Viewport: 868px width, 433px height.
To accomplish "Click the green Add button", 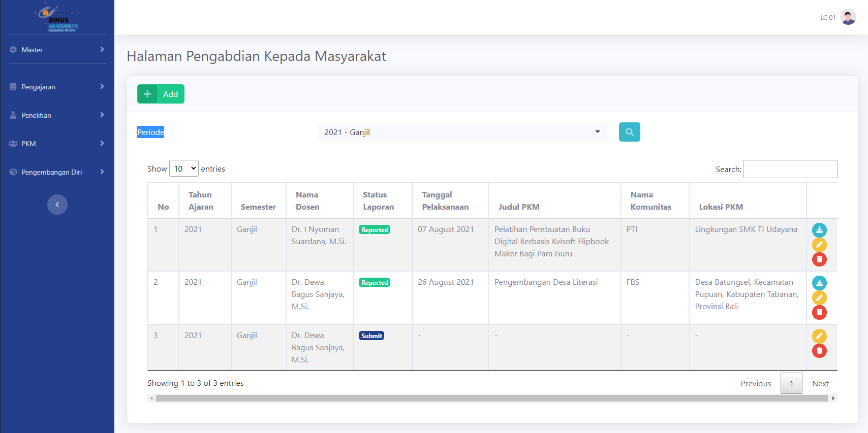I will pos(161,94).
